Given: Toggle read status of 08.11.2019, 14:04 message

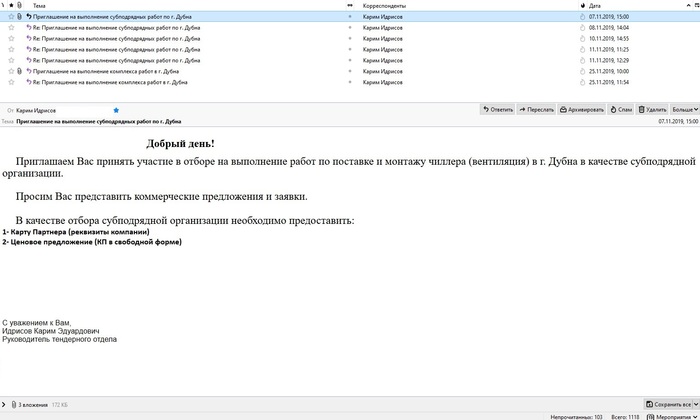Looking at the screenshot, I should pyautogui.click(x=350, y=27).
